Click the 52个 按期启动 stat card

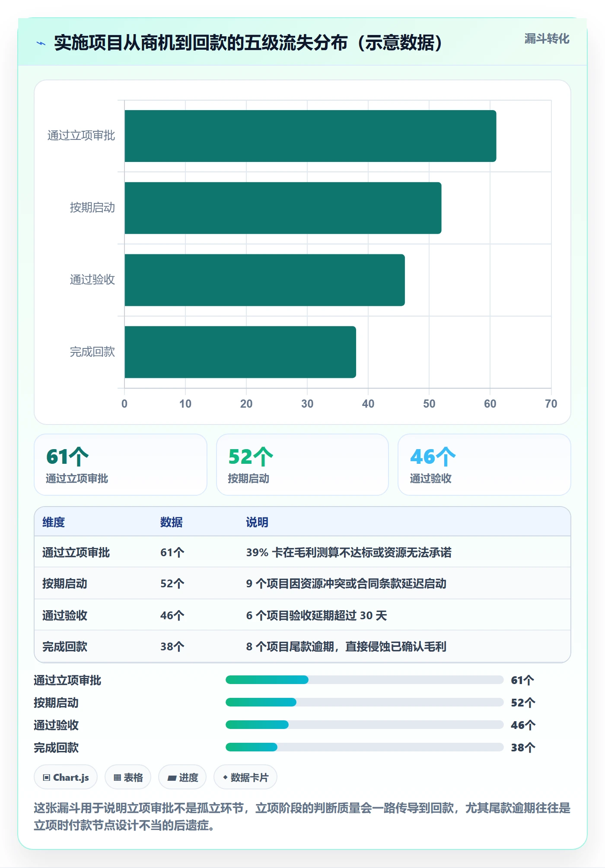tap(302, 465)
